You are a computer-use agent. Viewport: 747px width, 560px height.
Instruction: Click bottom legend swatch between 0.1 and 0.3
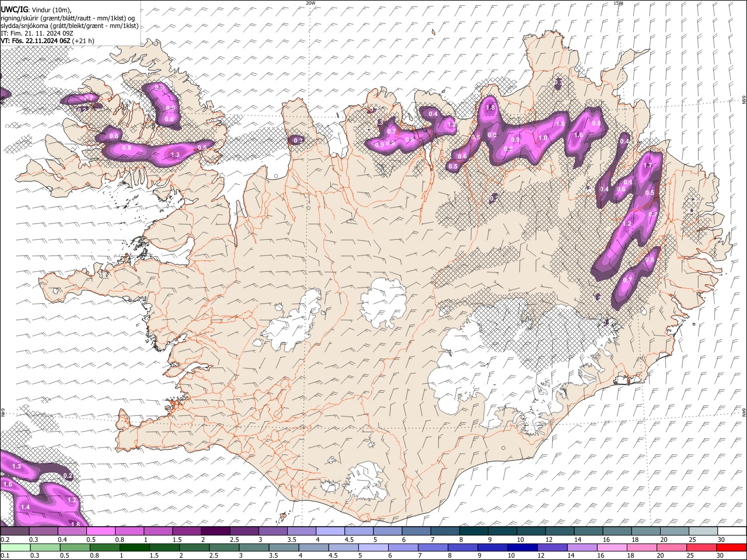tap(16, 547)
